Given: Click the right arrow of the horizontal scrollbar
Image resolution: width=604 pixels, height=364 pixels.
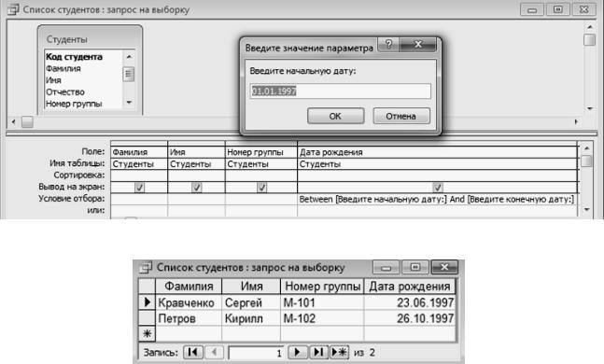Looking at the screenshot, I should [x=576, y=121].
